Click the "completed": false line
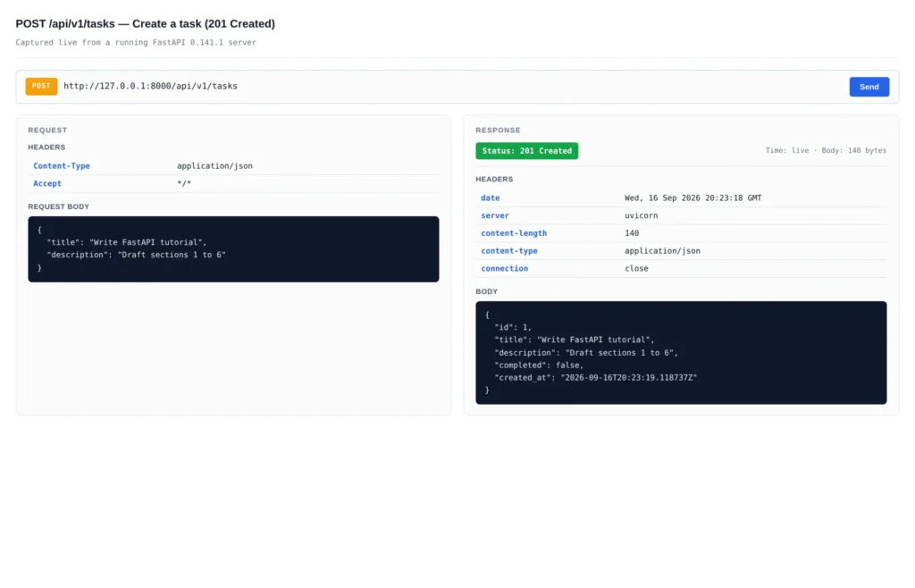 coord(539,365)
